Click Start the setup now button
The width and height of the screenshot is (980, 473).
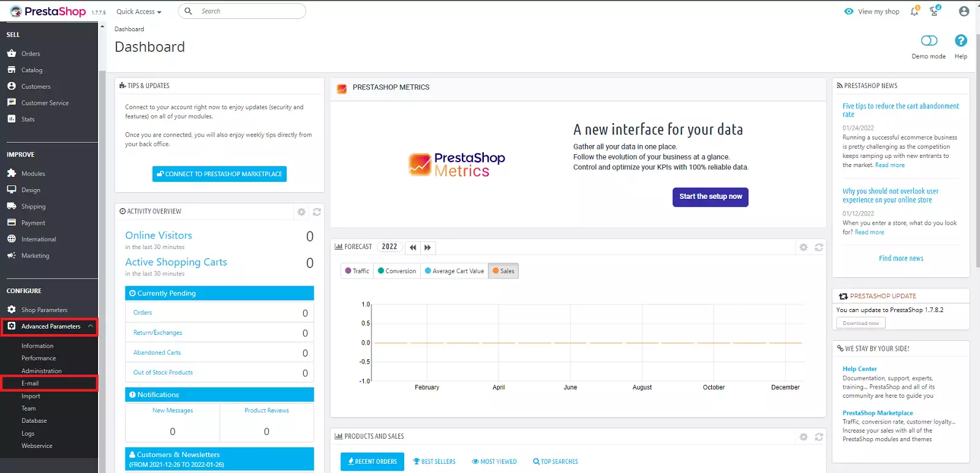[x=710, y=197]
